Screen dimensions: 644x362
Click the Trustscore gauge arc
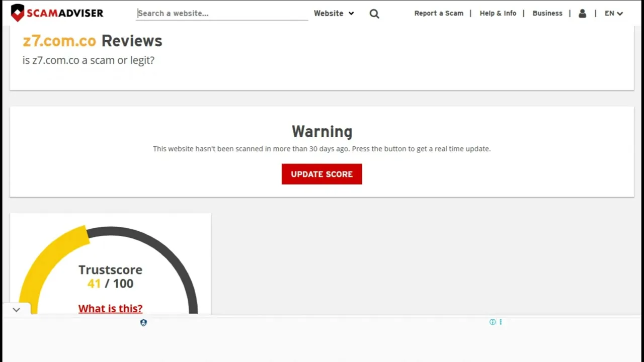tap(110, 269)
